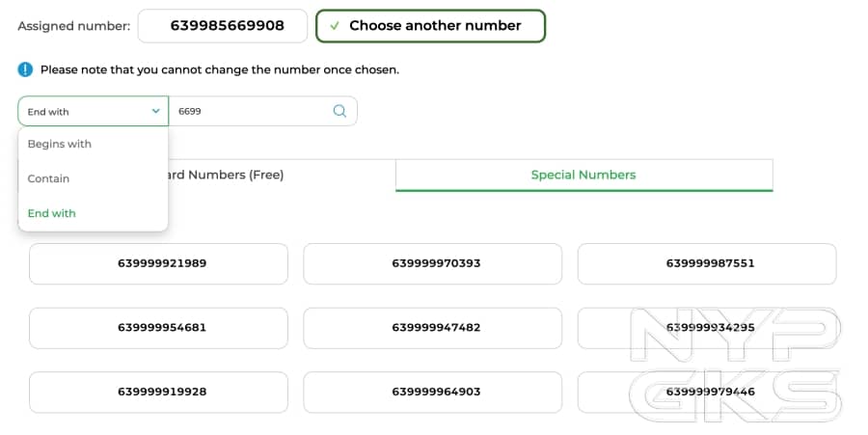Select Begins with filter option
This screenshot has height=435, width=868.
(x=60, y=144)
